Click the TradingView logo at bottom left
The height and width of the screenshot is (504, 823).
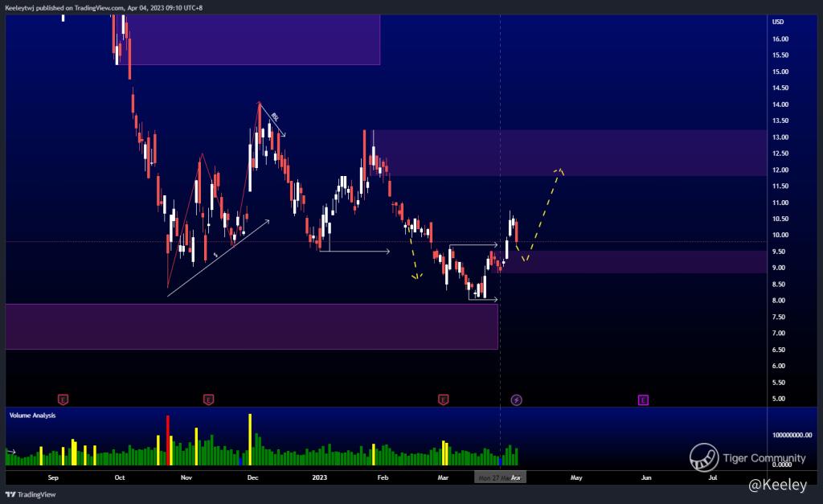click(31, 494)
